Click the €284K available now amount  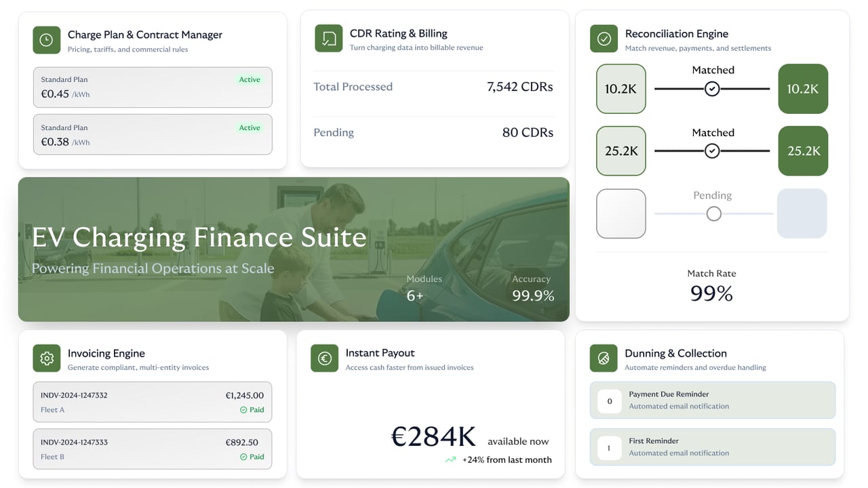pyautogui.click(x=433, y=437)
